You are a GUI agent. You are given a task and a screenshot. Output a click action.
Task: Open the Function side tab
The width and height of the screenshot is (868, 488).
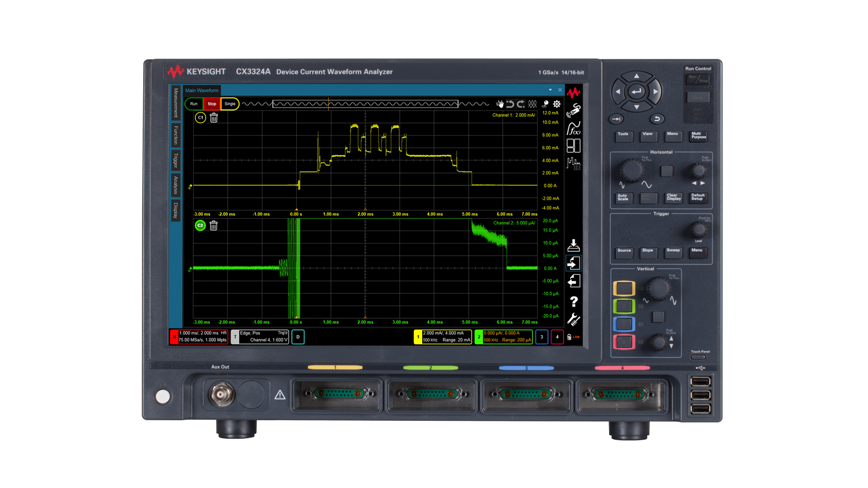pos(175,135)
